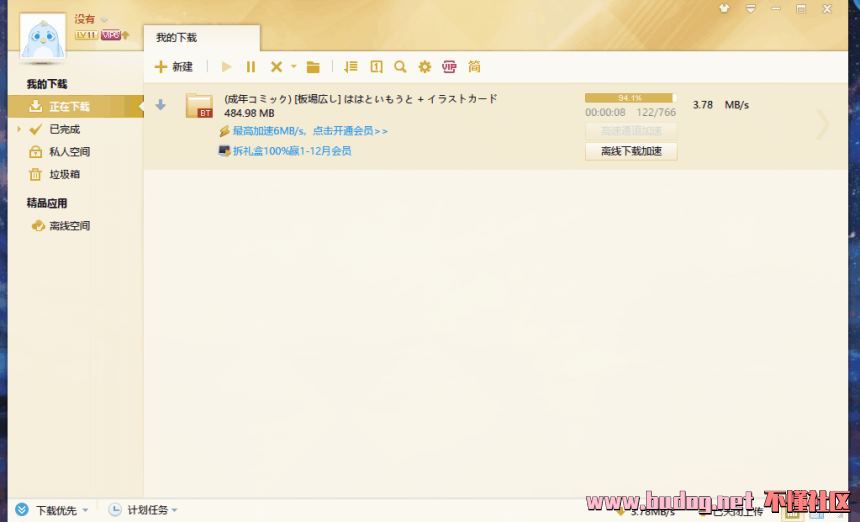This screenshot has height=522, width=860.
Task: Go to 垃圾箱 trash in the sidebar
Action: point(64,174)
